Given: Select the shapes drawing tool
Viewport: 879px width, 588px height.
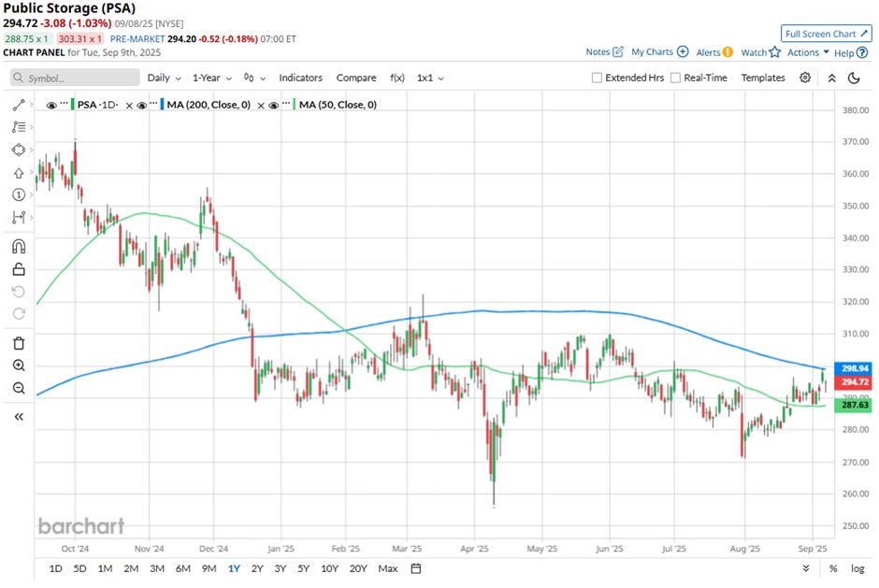Looking at the screenshot, I should [19, 150].
